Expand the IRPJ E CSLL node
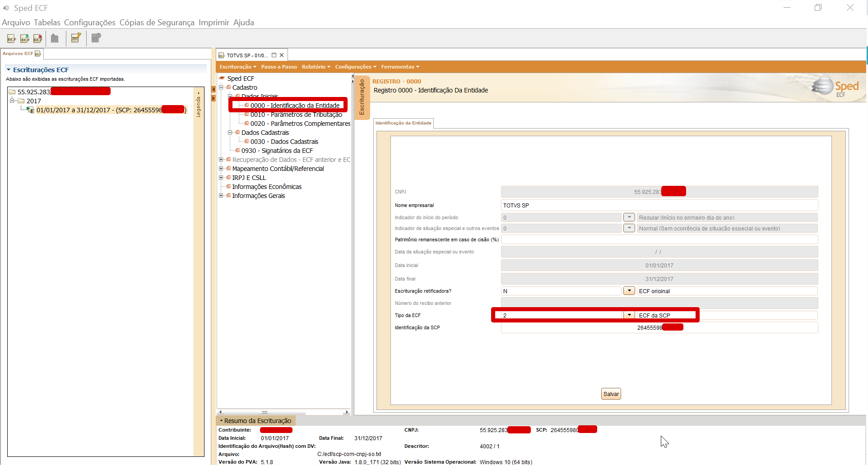868x465 pixels. coord(221,177)
